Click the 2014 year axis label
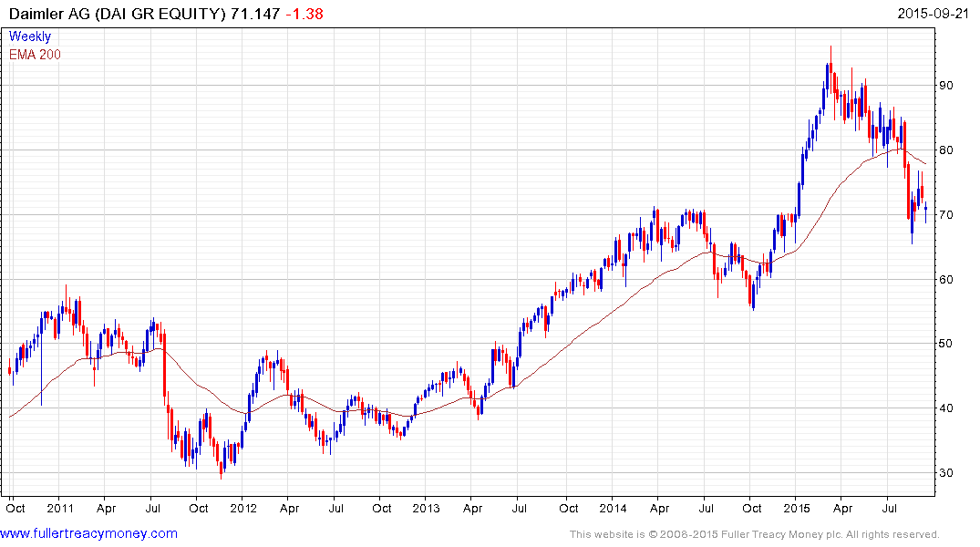Screen dimensions: 980x547 click(613, 508)
